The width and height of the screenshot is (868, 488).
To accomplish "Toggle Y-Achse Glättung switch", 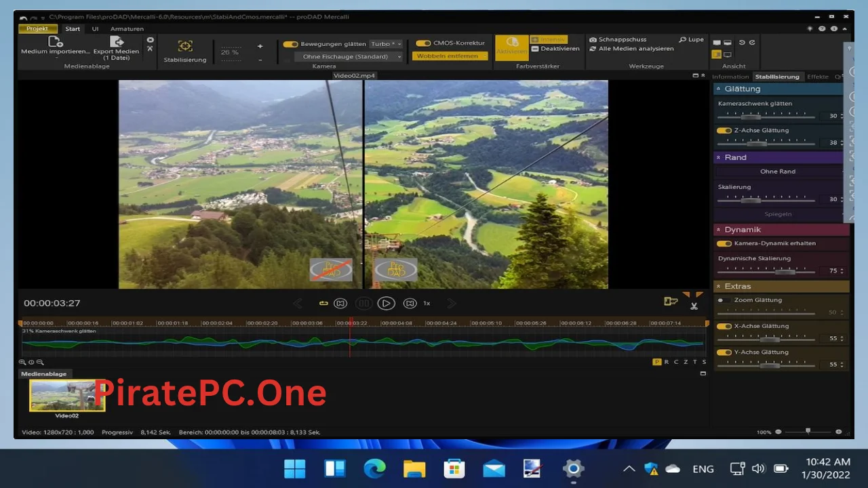I will coord(724,352).
